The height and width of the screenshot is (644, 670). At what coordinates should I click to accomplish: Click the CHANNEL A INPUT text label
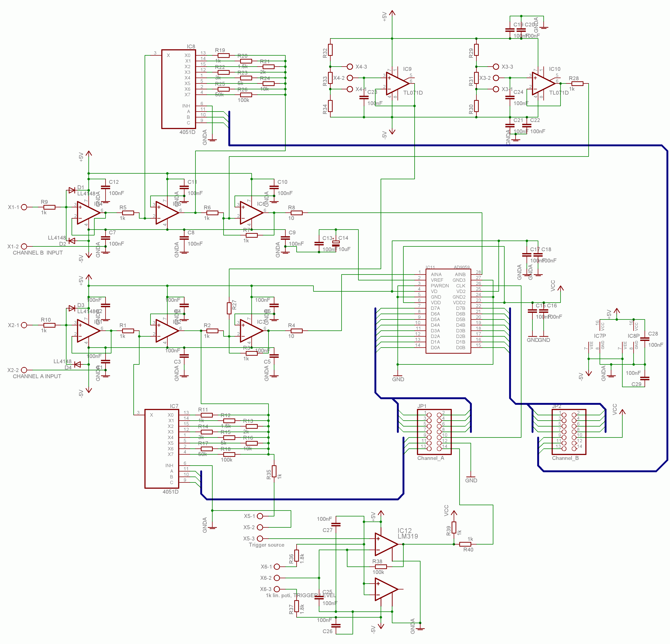point(37,376)
